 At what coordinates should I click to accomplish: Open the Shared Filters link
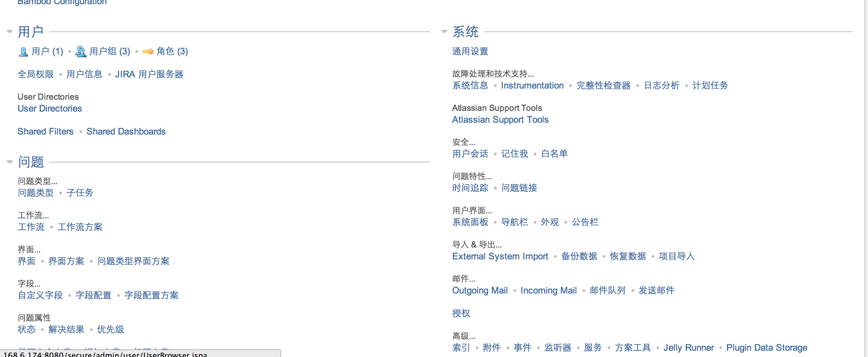point(45,131)
